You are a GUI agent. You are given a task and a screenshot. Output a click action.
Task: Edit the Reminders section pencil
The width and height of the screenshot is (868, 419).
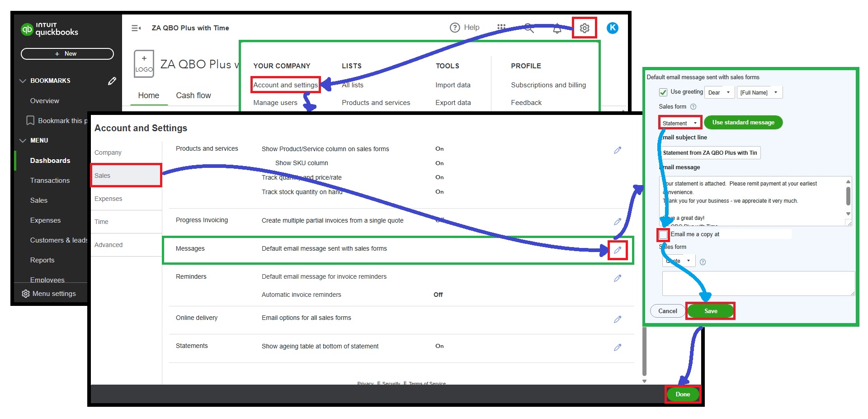coord(618,278)
